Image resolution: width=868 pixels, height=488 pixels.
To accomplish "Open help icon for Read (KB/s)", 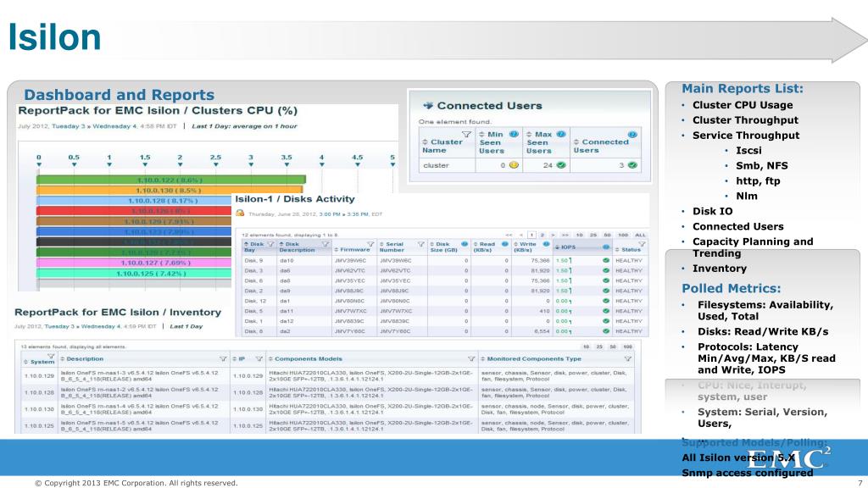I will point(505,244).
